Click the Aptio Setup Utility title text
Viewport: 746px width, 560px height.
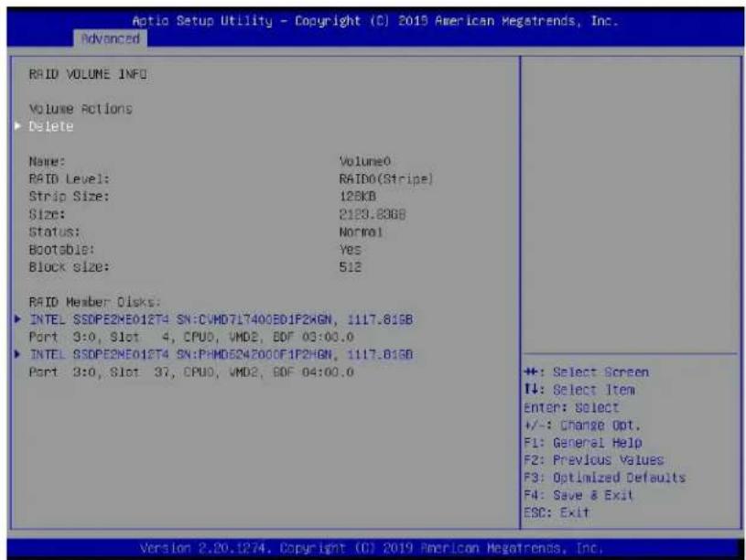pos(375,21)
